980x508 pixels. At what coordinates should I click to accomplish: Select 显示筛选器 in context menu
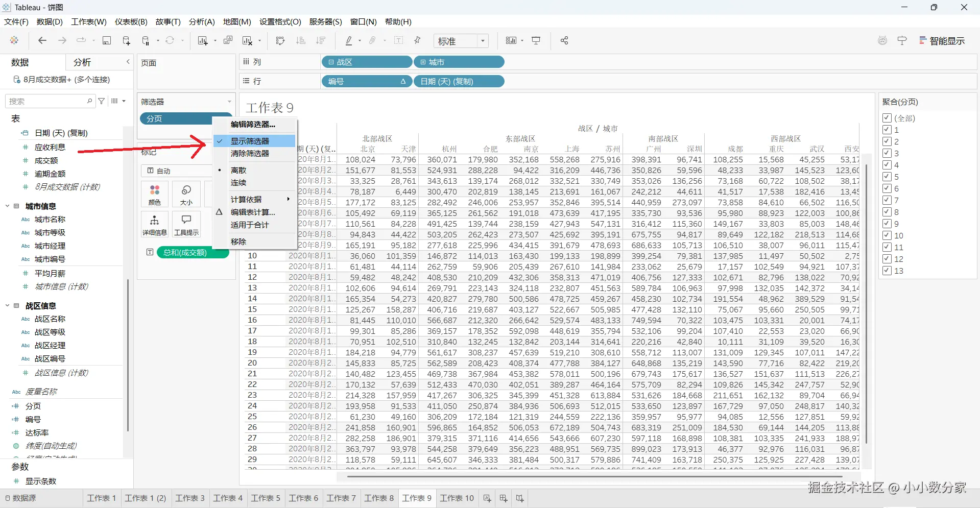click(255, 141)
